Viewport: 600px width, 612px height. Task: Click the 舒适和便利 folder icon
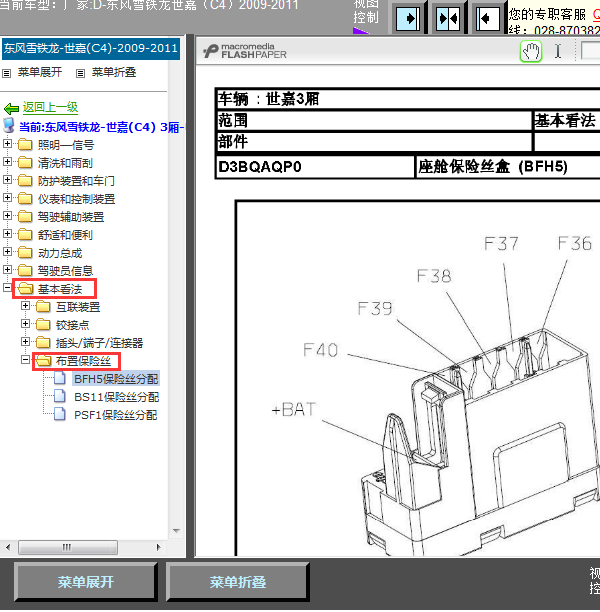[x=25, y=235]
